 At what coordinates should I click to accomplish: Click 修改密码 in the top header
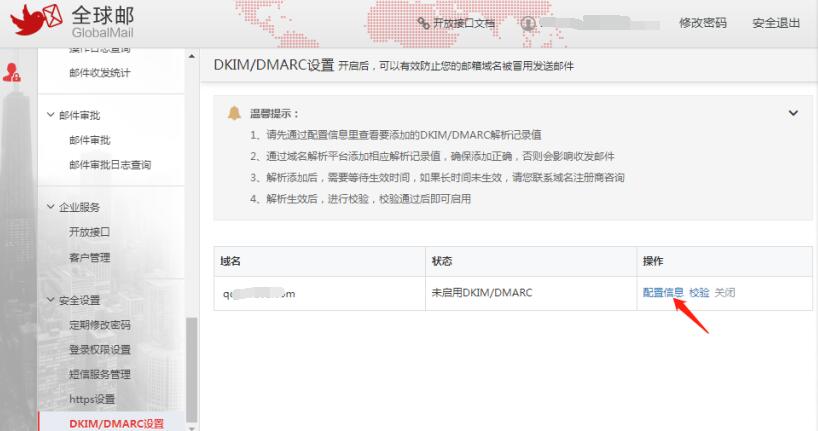tap(702, 23)
